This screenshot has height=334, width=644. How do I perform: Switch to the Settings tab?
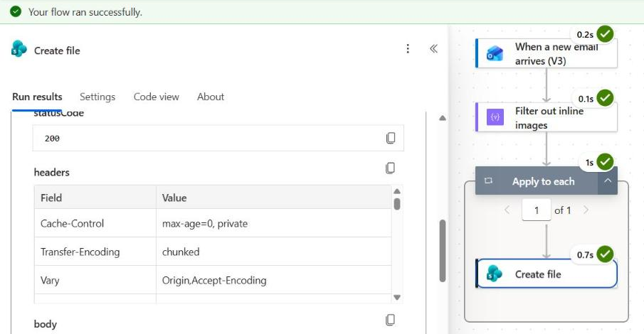(97, 97)
